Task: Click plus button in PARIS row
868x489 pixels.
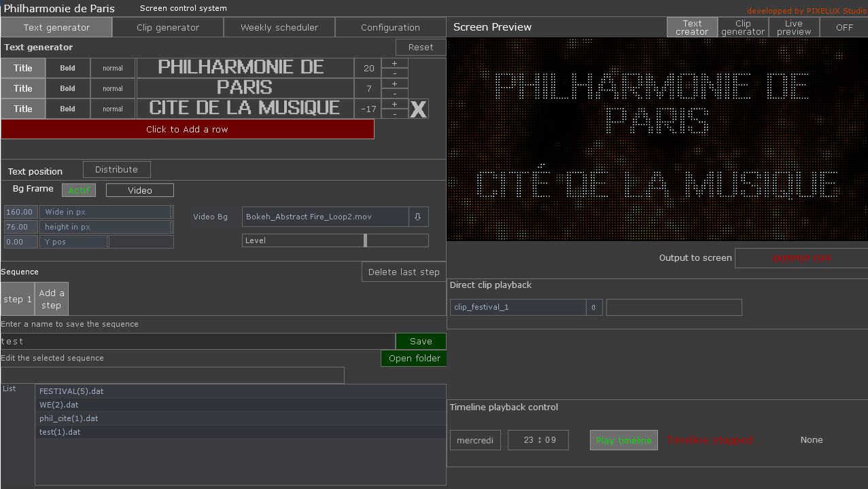Action: tap(395, 84)
